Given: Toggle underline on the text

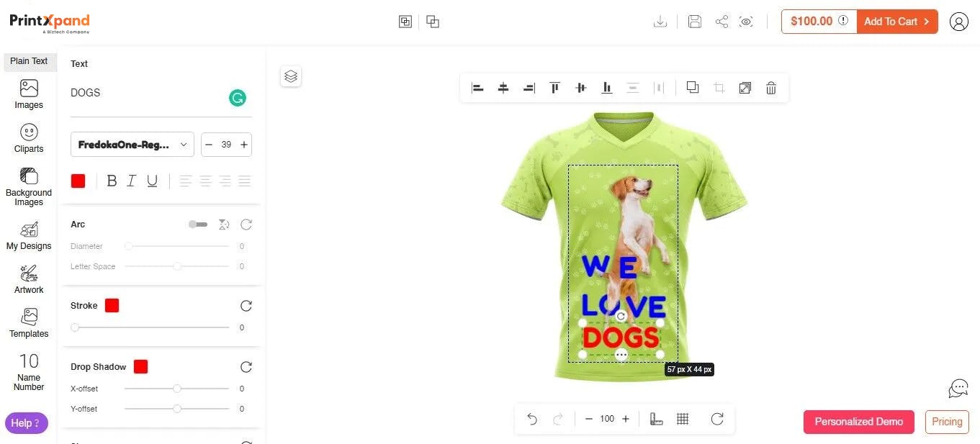Looking at the screenshot, I should [x=152, y=181].
